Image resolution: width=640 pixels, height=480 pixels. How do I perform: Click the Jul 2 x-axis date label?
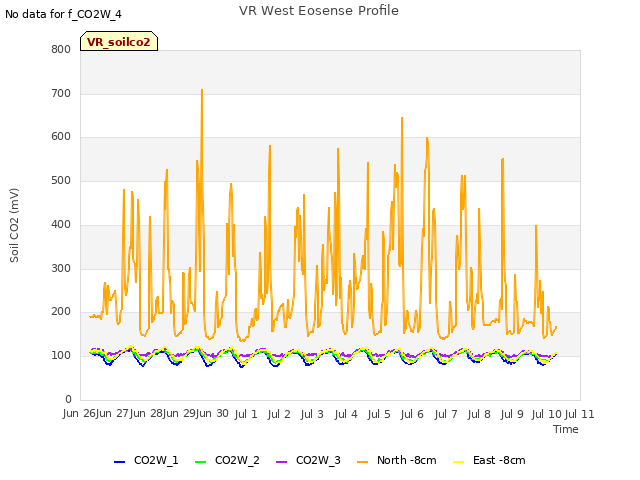point(279,414)
